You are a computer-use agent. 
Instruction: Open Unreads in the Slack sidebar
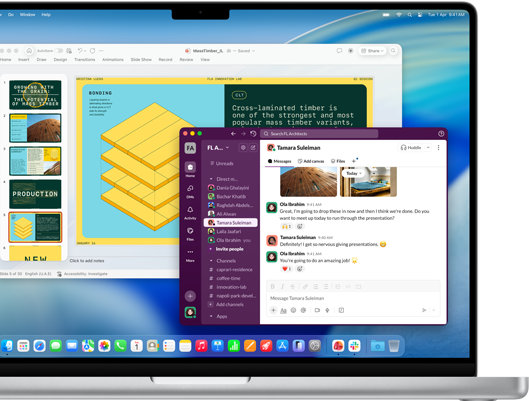[225, 164]
